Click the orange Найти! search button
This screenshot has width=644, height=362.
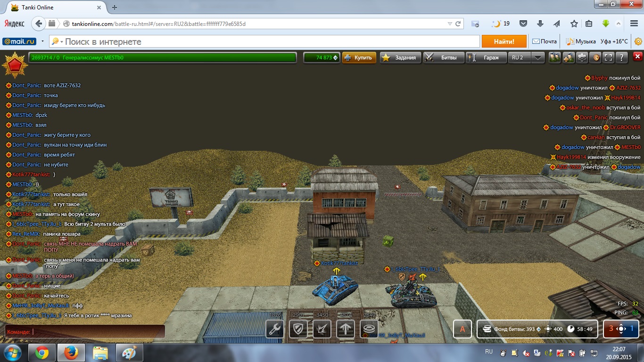(504, 41)
